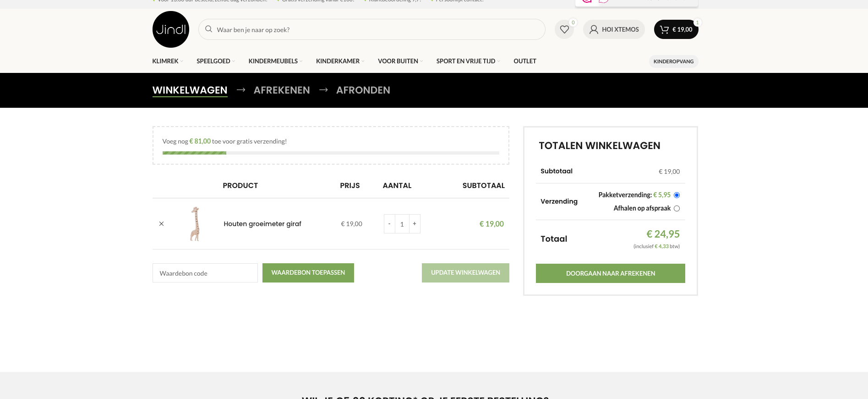Click the Totaal amount € 24,95
Viewport: 868px width, 399px height.
(x=663, y=234)
